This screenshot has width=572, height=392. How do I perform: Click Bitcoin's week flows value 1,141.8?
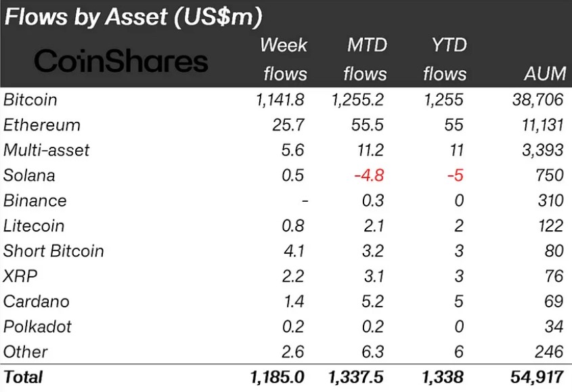280,100
